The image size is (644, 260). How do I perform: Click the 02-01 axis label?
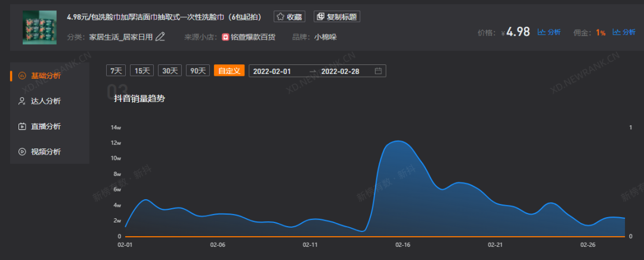click(125, 245)
